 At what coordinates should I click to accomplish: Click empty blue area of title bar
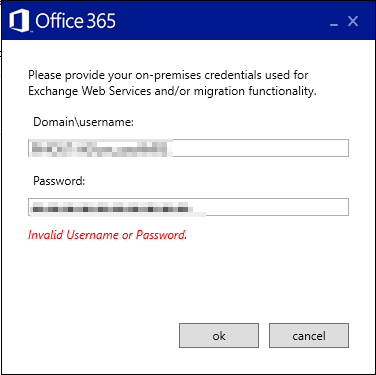click(x=220, y=21)
